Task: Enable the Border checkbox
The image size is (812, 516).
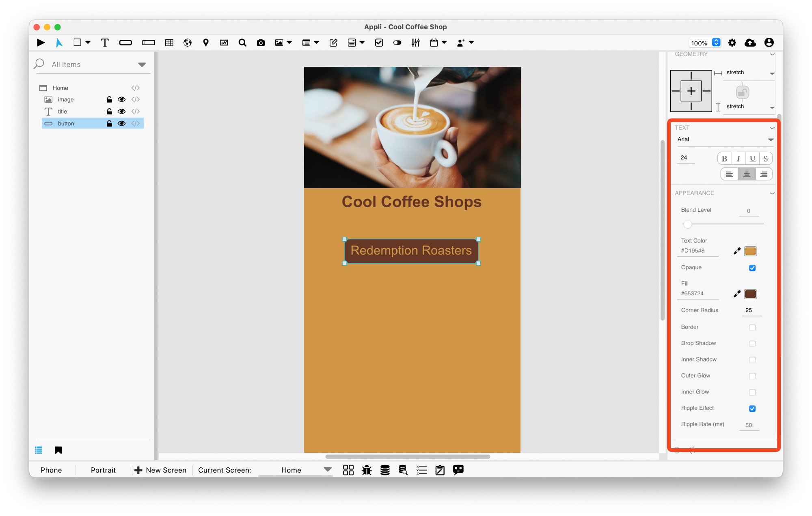Action: coord(752,327)
